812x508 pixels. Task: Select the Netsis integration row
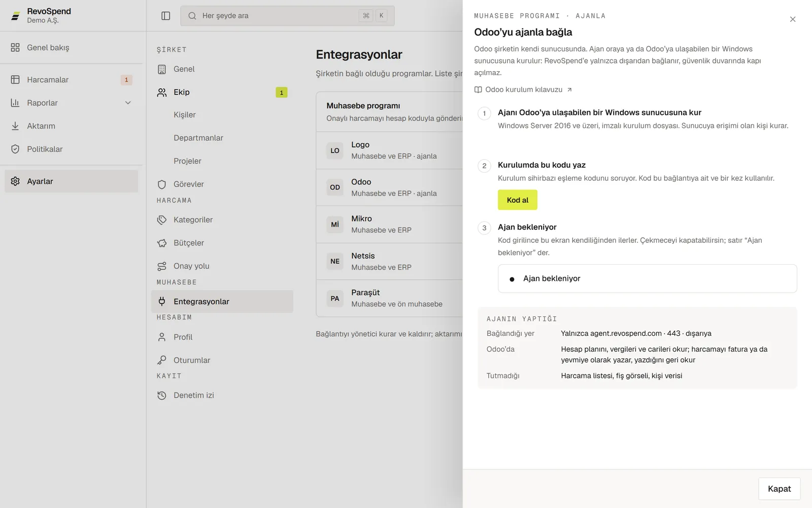click(x=389, y=261)
